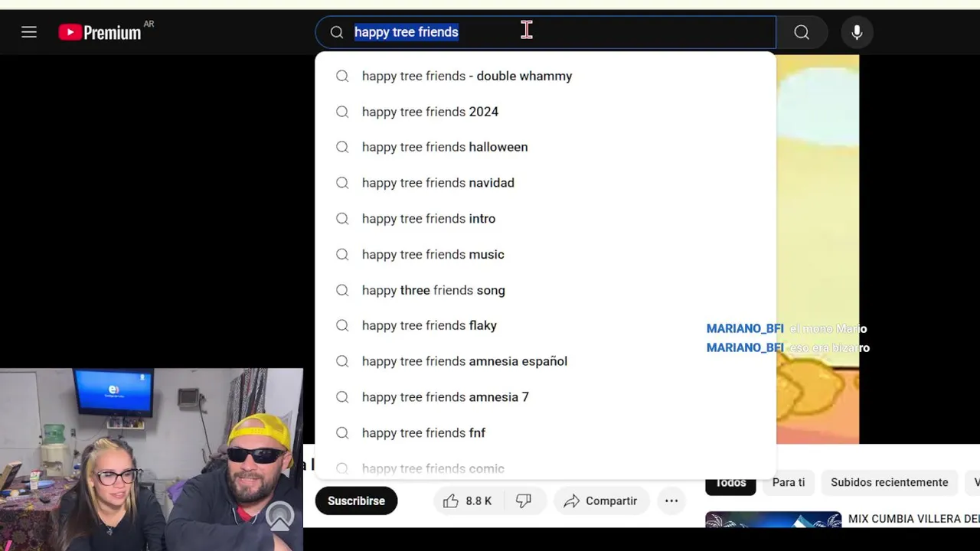Click the search magnifier button
The image size is (980, 551).
[x=802, y=32]
